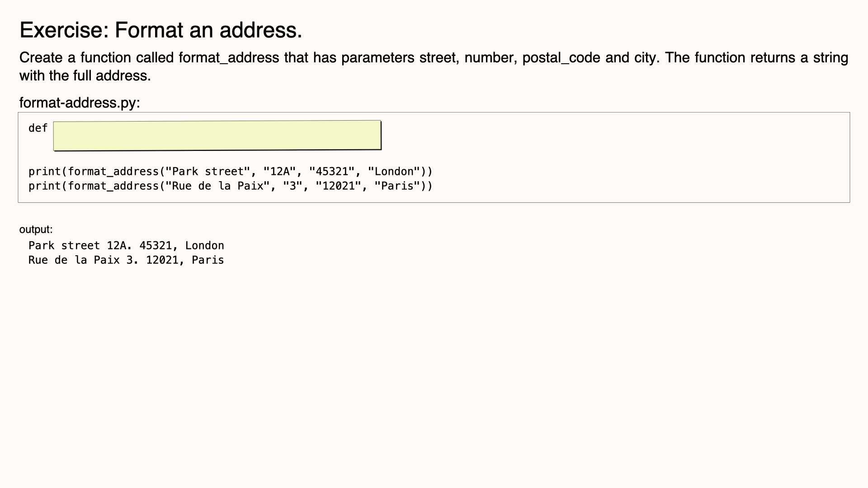Click format_address name in second print statement
The width and height of the screenshot is (868, 488).
[x=113, y=186]
